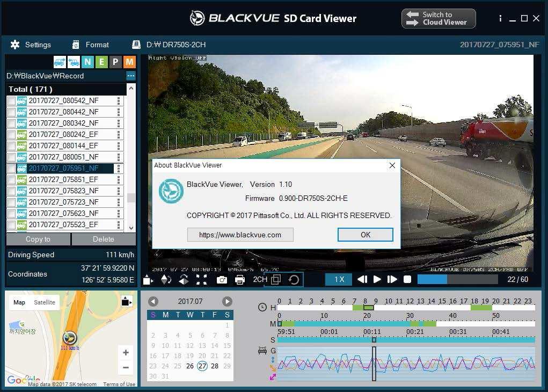Open options menu for 20170727_080542_NF

point(119,101)
